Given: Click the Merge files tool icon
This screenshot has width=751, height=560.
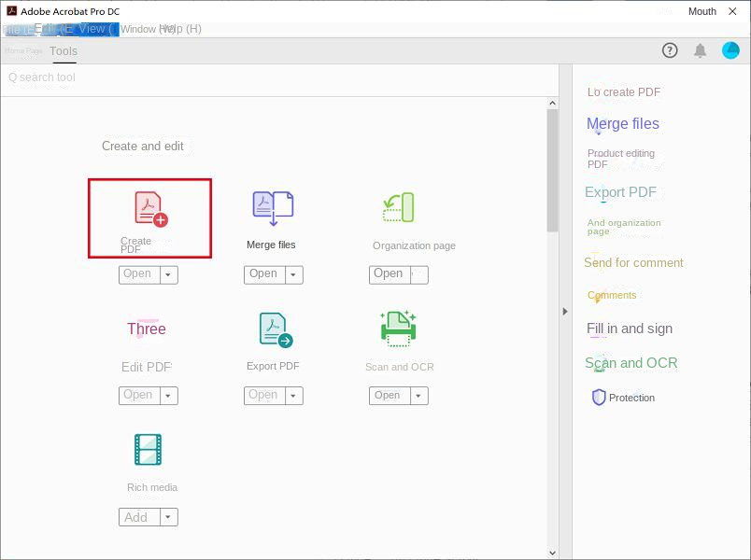Looking at the screenshot, I should [273, 208].
